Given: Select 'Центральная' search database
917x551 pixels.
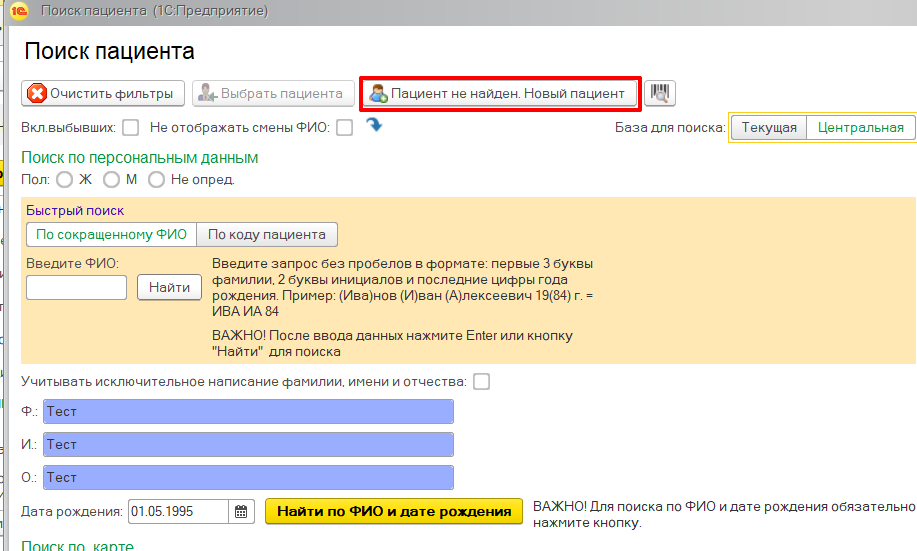Looking at the screenshot, I should click(860, 127).
